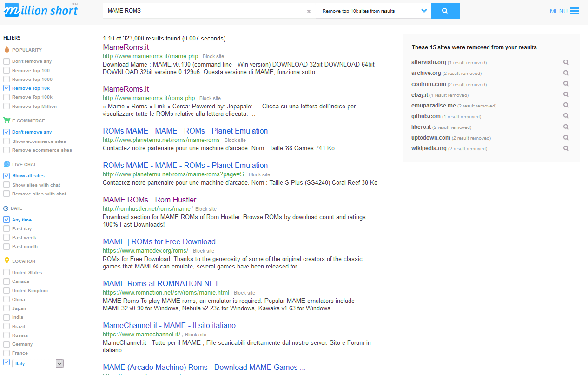Click the Million Short logo
Screen dimensions: 588x375
point(41,10)
